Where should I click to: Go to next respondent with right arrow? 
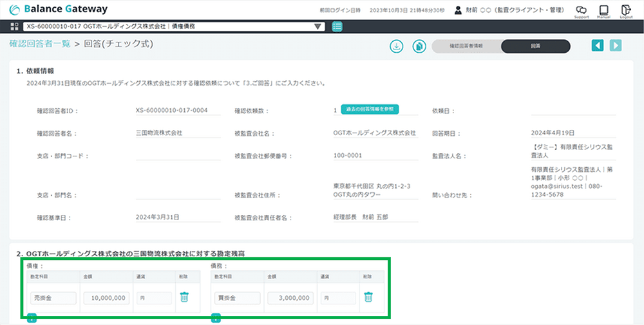[x=616, y=46]
